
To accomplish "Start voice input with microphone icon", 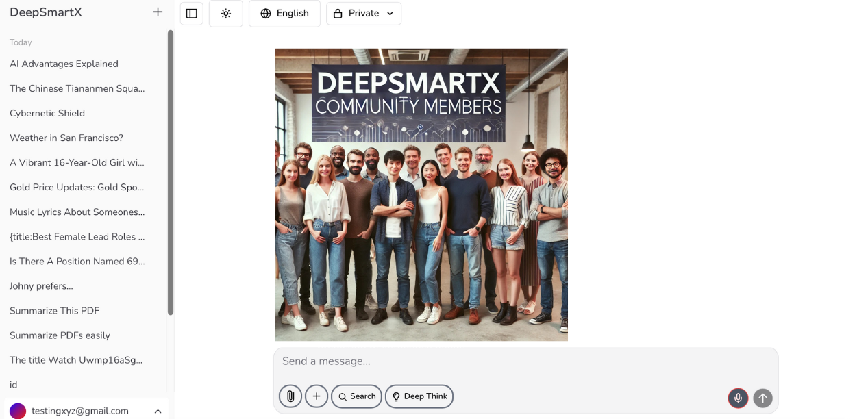I will (738, 398).
